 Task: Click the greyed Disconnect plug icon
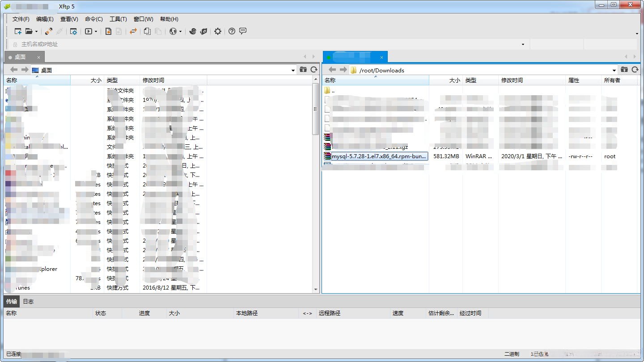point(59,31)
